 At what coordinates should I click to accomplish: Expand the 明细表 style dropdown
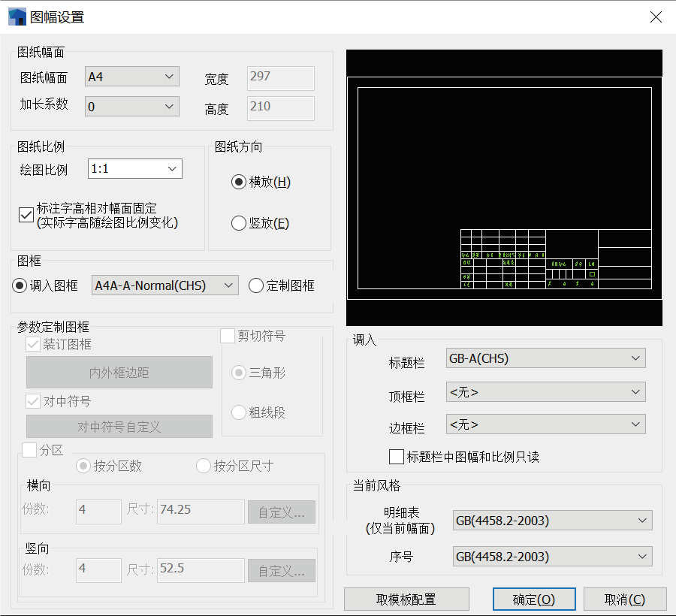553,521
